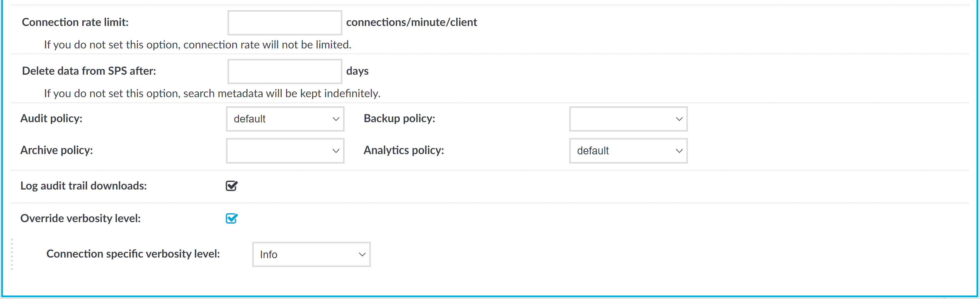Click the Connection rate limit input field
Screen dimensions: 980x299
284,22
